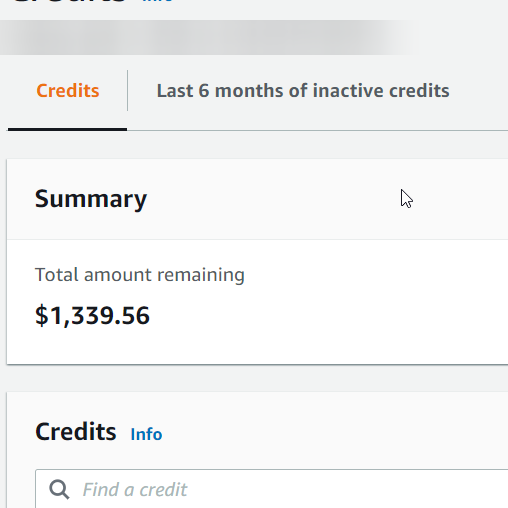The width and height of the screenshot is (508, 508).
Task: Click the Credits section heading above search box
Action: pos(76,432)
